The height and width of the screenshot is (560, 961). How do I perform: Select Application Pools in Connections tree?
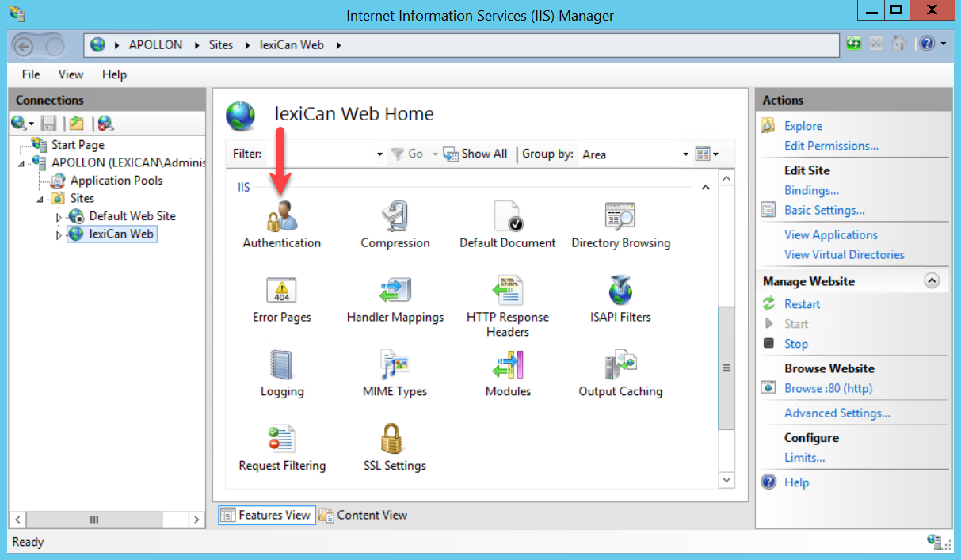point(116,181)
